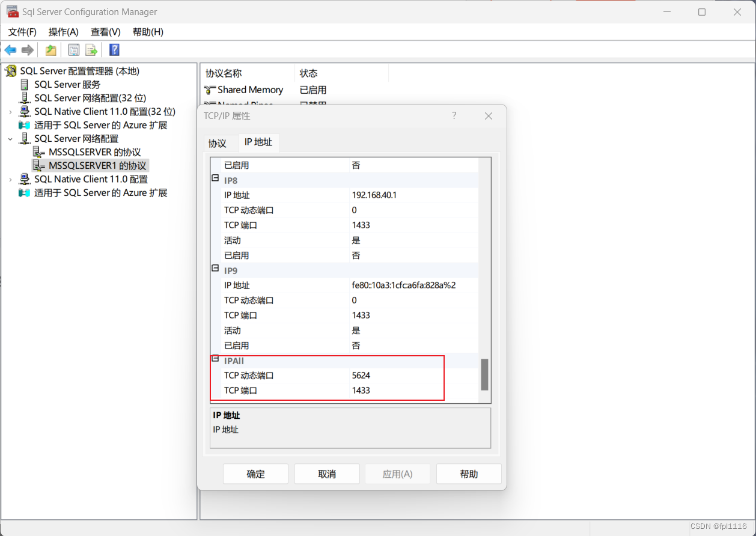Click the IPAll TCP 端口 value 1433
The height and width of the screenshot is (536, 756).
[x=361, y=391]
